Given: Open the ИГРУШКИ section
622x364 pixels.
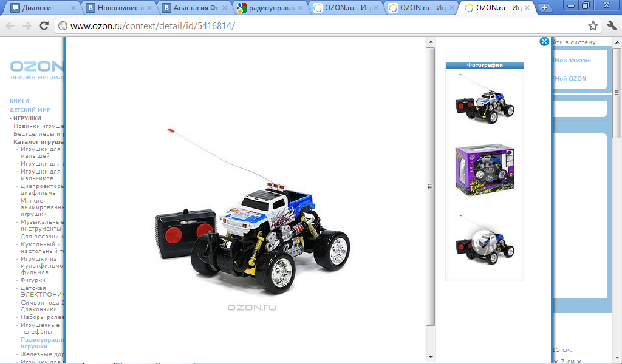Looking at the screenshot, I should coord(27,118).
